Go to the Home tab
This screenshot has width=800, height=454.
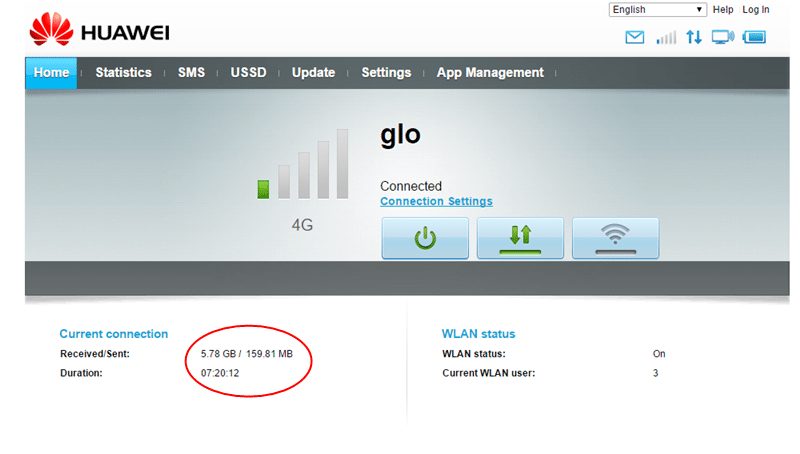51,73
